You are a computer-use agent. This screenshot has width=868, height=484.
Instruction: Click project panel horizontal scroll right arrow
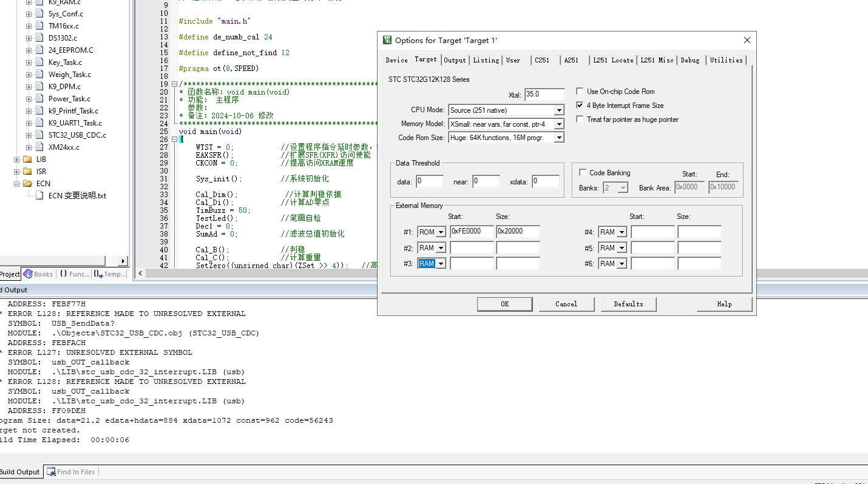123,261
